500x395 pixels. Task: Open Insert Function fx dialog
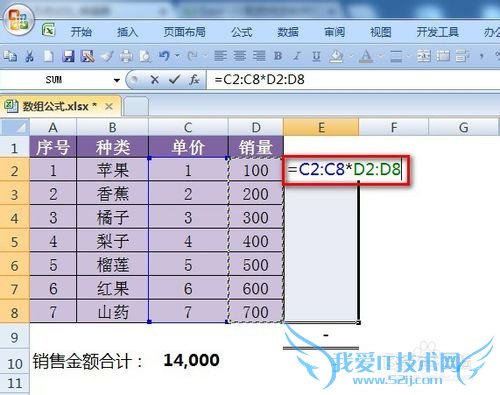point(194,80)
